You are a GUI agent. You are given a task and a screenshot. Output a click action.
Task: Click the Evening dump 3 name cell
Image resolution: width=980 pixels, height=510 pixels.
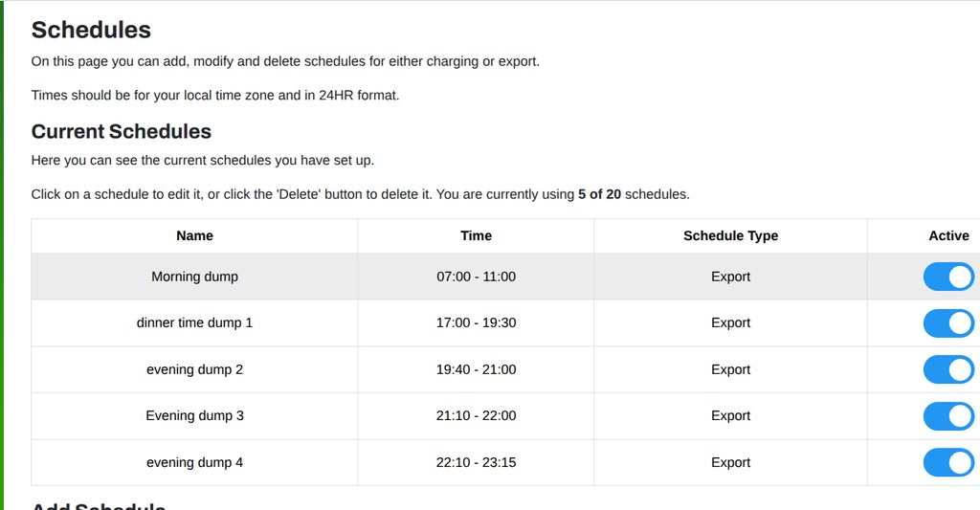(194, 416)
